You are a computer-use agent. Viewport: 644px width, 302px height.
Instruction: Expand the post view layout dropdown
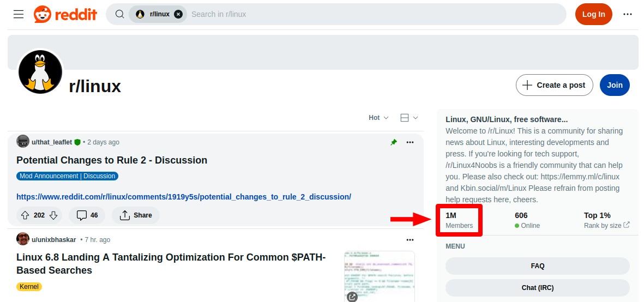pos(409,118)
